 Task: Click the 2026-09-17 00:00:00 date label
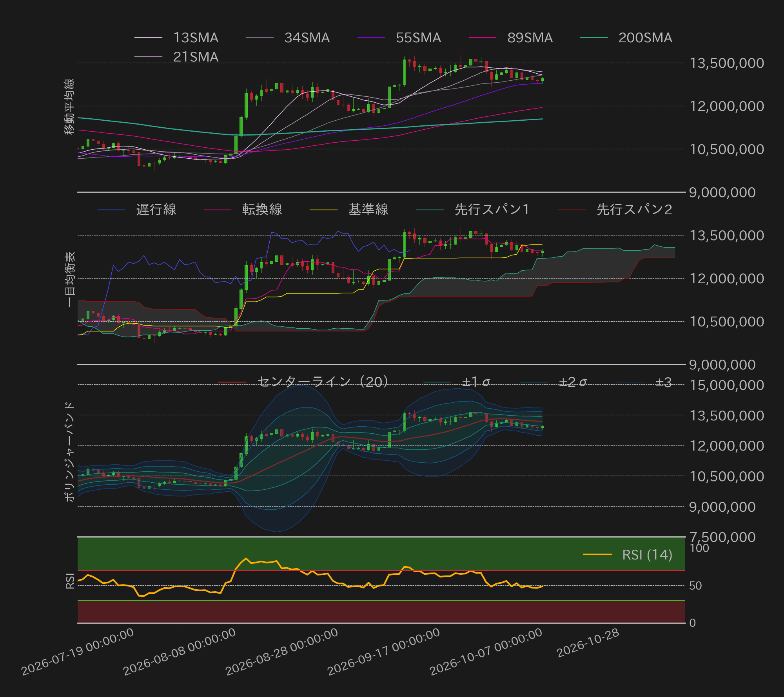(x=384, y=652)
